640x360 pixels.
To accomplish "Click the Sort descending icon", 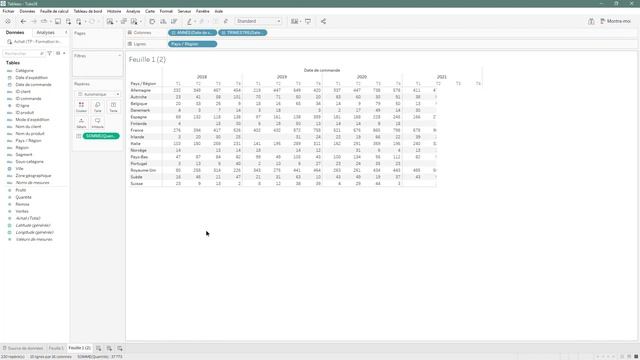I will pyautogui.click(x=174, y=21).
